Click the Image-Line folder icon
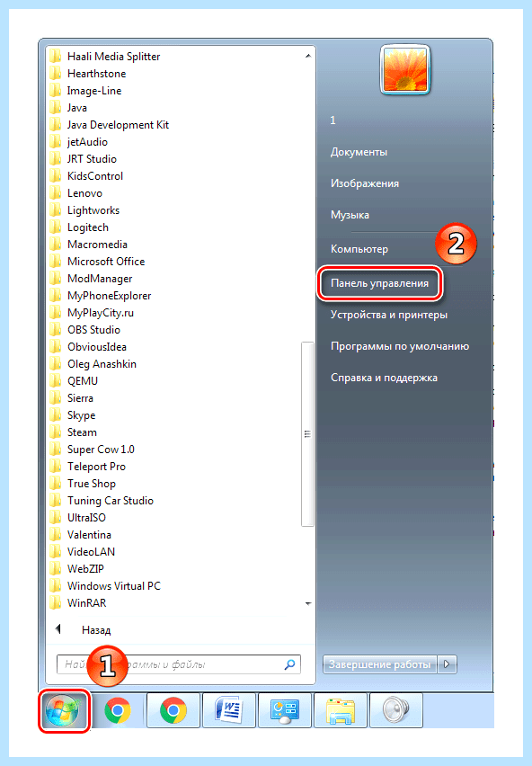Image resolution: width=532 pixels, height=766 pixels. tap(55, 91)
